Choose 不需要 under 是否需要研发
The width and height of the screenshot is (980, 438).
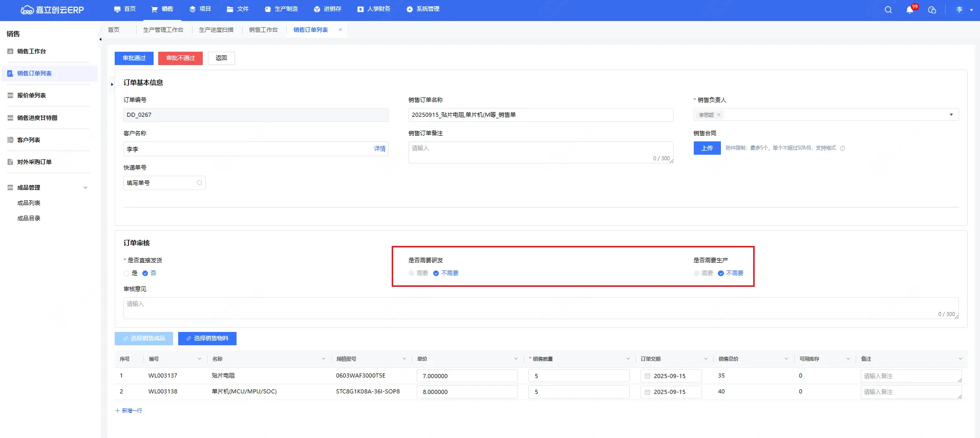pos(436,274)
